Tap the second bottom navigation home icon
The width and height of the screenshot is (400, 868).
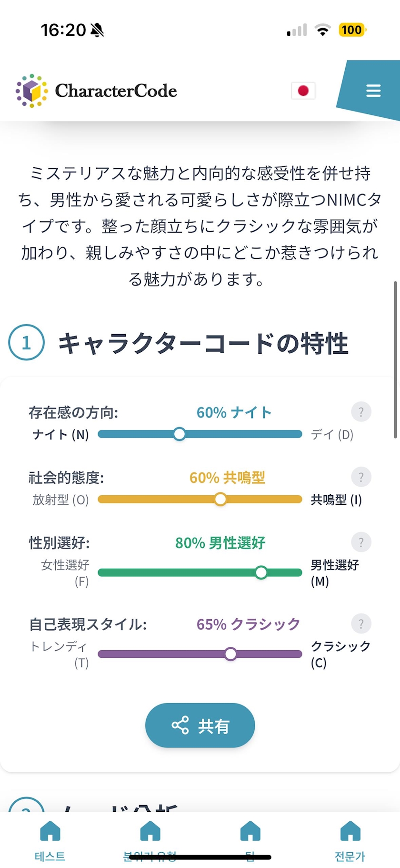[x=150, y=831]
